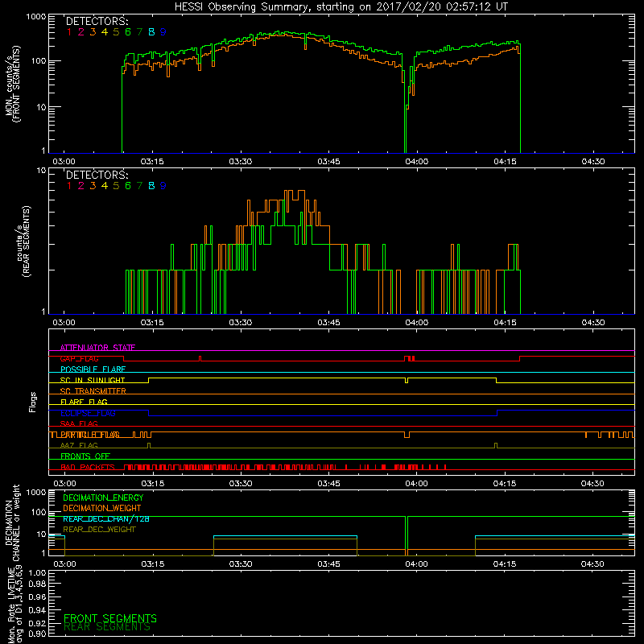Click the DECIMATION CHANNEL or weight axis label

(x=13, y=522)
